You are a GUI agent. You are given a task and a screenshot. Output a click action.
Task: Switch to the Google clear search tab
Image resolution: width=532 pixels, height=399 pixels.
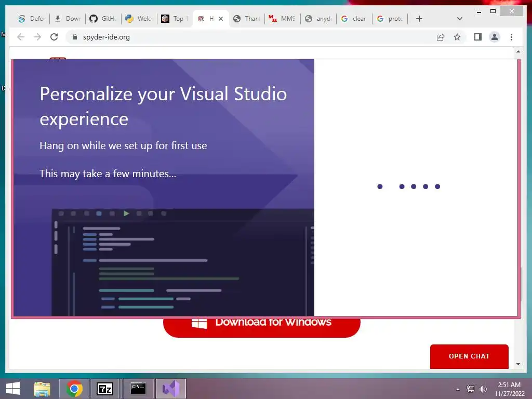click(354, 19)
